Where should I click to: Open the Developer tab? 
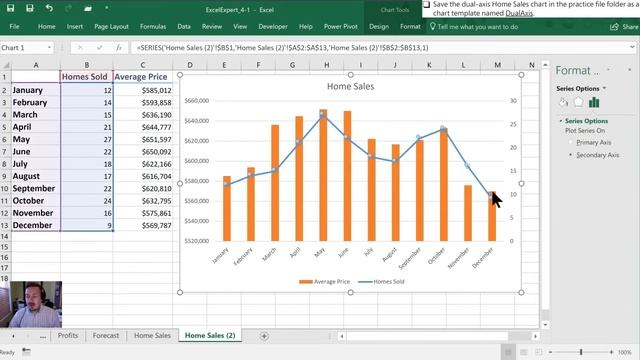pos(273,27)
